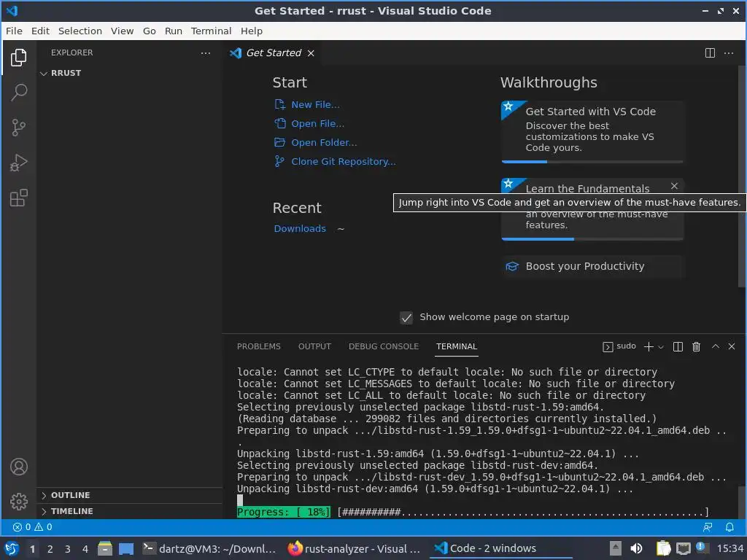
Task: Click the Open File link
Action: [x=318, y=124]
